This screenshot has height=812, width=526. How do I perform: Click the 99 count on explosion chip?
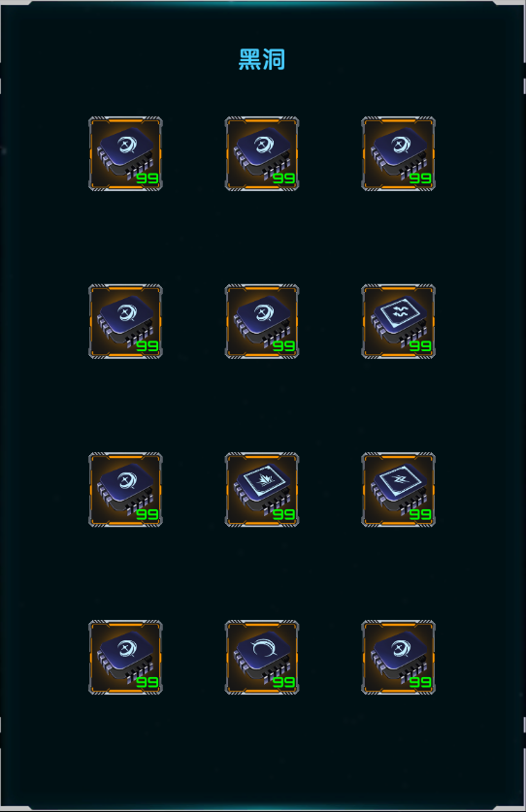pyautogui.click(x=283, y=514)
